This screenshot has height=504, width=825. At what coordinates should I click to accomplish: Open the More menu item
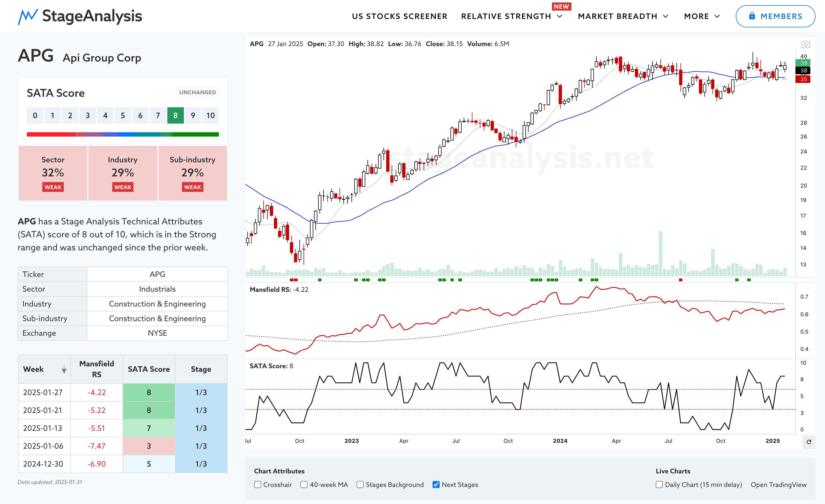[696, 16]
